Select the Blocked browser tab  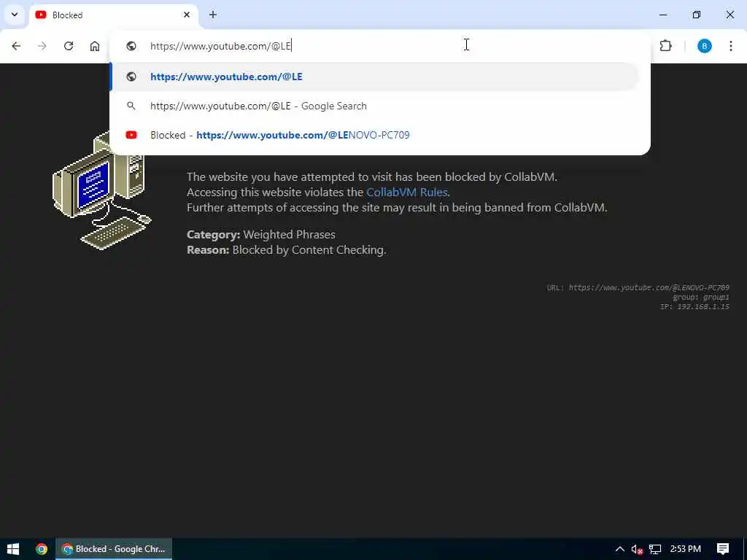point(113,15)
